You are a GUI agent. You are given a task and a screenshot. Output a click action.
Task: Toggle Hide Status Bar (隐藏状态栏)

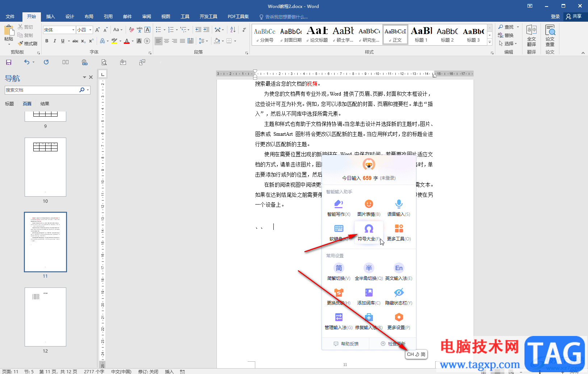pos(399,297)
